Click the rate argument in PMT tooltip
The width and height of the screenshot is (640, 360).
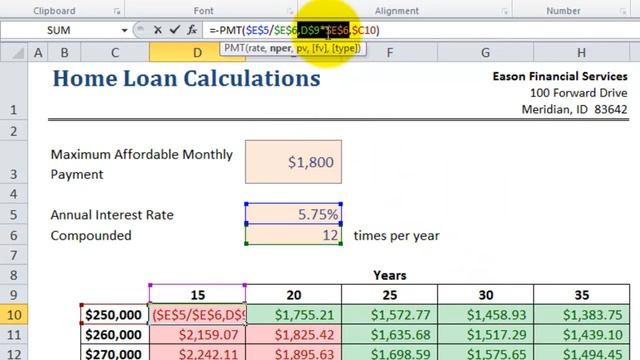point(257,48)
